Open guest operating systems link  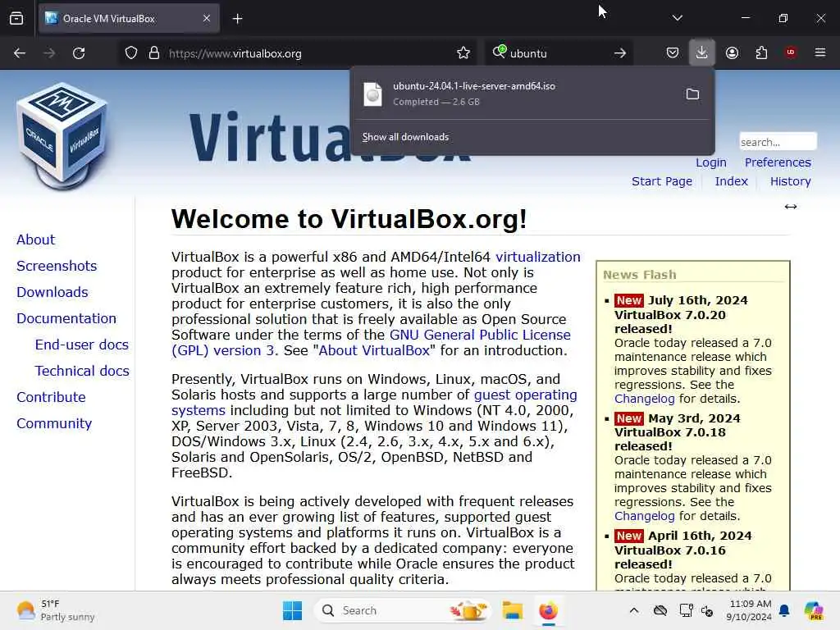pyautogui.click(x=526, y=395)
